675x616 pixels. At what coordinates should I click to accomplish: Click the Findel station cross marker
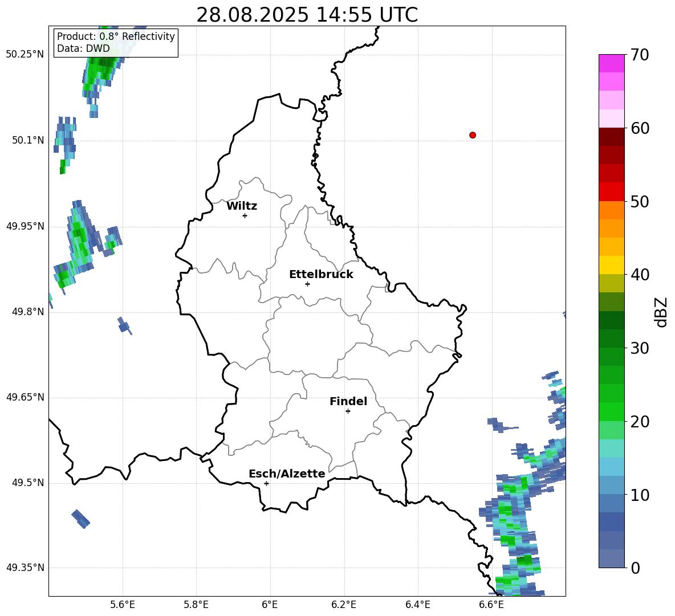(x=348, y=411)
